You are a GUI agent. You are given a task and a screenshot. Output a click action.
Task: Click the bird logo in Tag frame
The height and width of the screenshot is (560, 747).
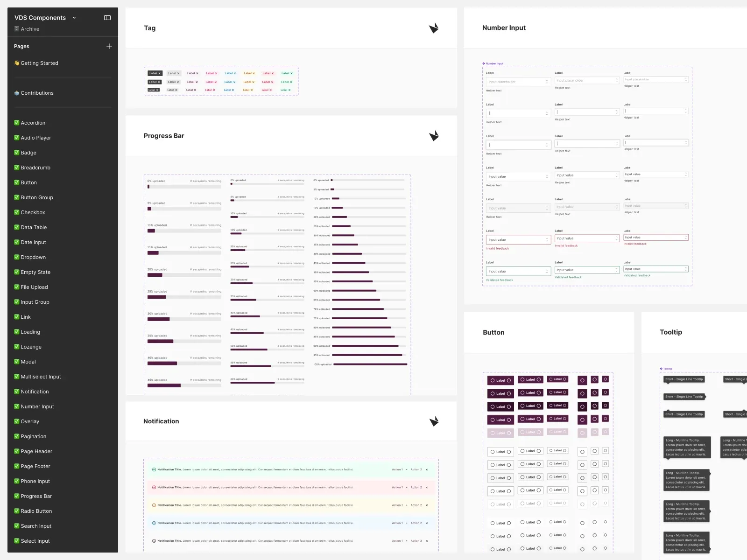click(434, 28)
